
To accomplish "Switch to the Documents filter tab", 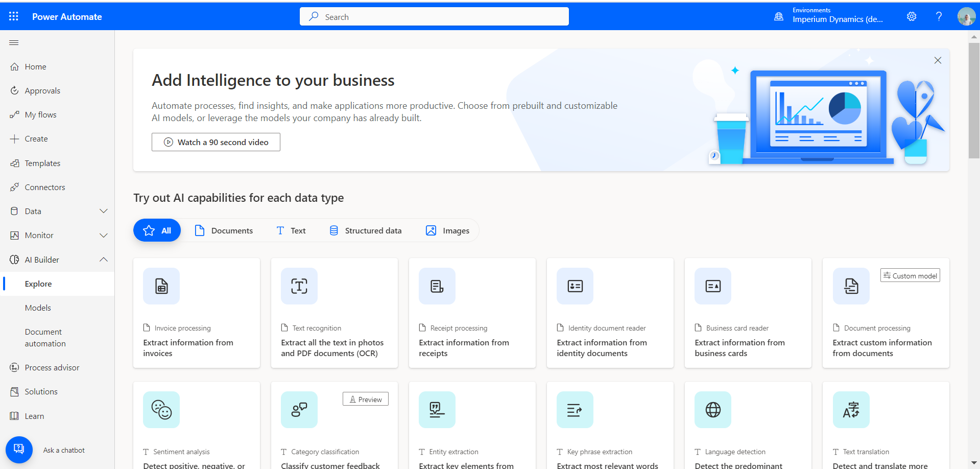I will 224,230.
